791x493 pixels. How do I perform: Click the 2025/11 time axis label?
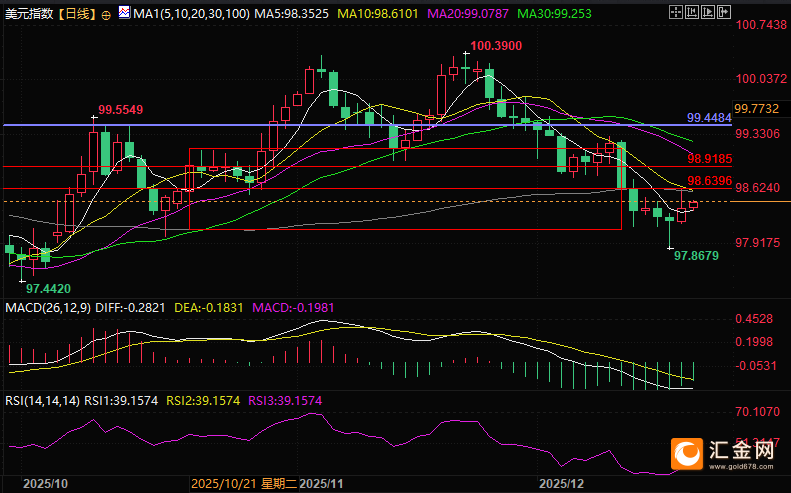click(321, 484)
